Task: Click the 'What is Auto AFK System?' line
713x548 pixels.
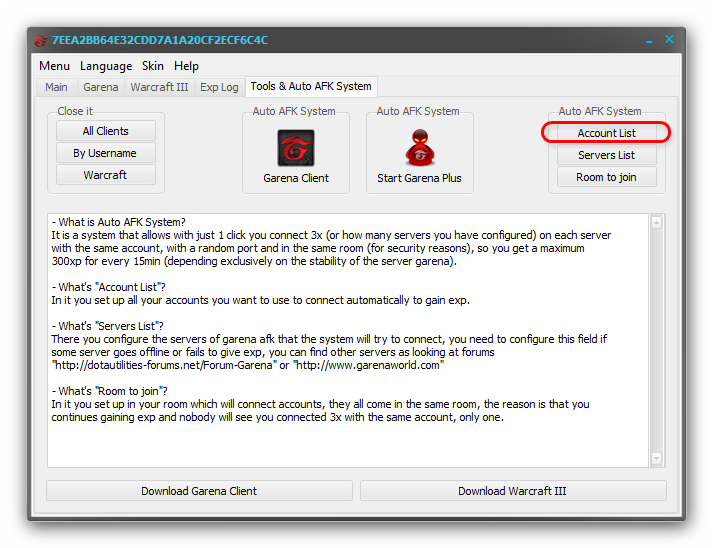Action: (118, 222)
